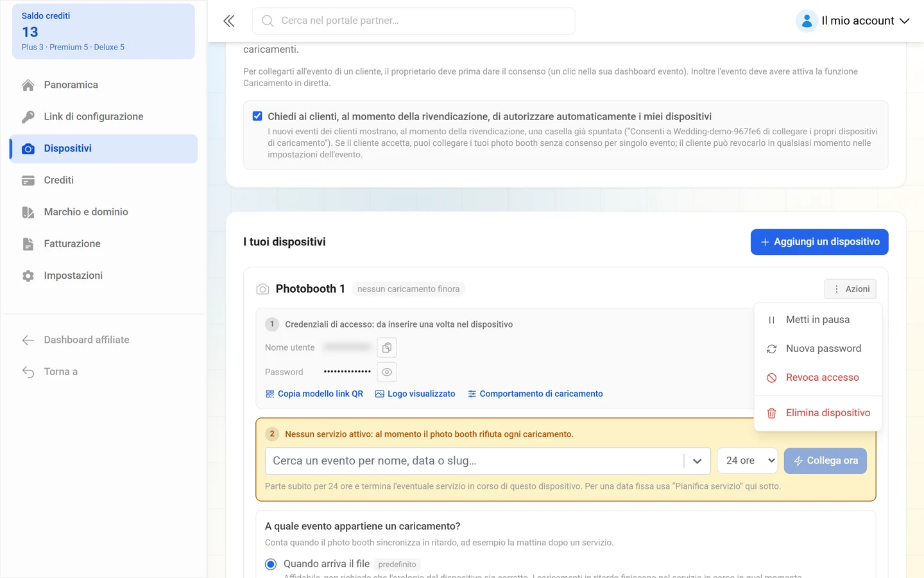924x578 pixels.
Task: Click the Saldo crediti balance card
Action: click(x=103, y=31)
